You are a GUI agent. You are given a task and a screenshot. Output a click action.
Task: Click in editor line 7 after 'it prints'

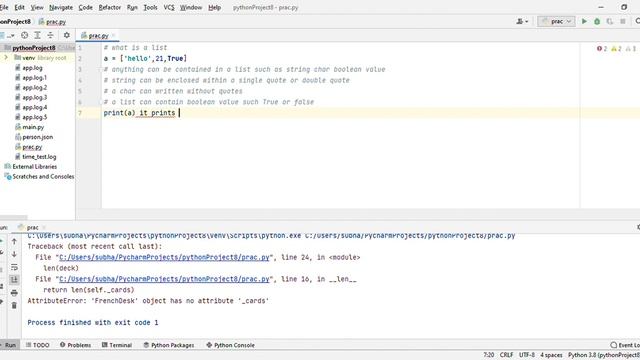coord(179,113)
